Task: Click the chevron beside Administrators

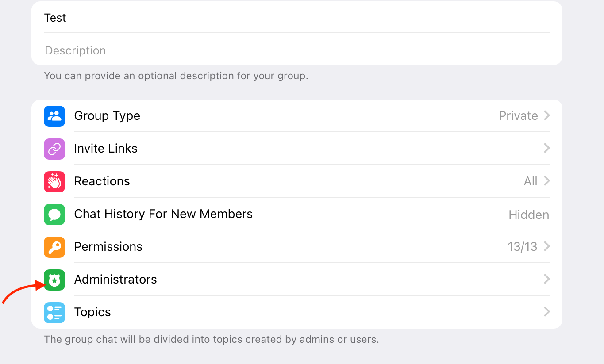Action: coord(547,279)
